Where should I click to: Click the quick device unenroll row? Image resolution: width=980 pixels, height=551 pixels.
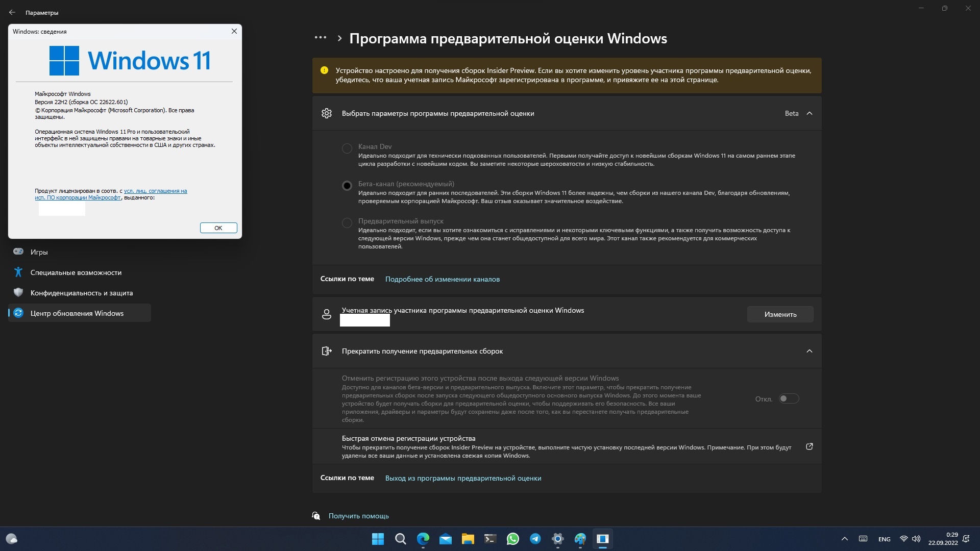coord(567,446)
